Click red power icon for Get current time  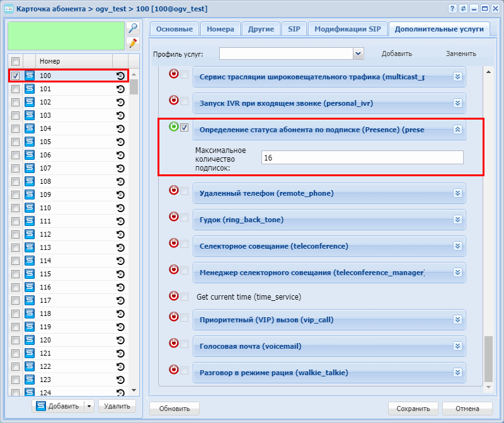tap(174, 296)
